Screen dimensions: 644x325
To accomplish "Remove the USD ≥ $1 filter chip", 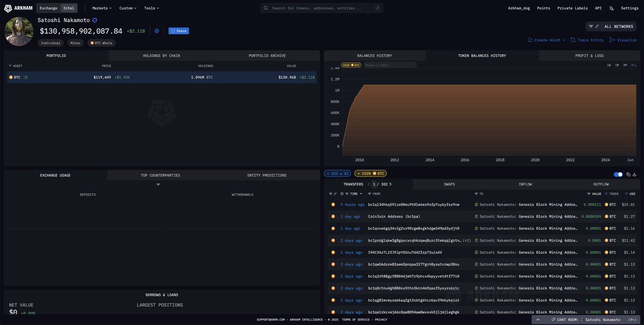I will (328, 174).
